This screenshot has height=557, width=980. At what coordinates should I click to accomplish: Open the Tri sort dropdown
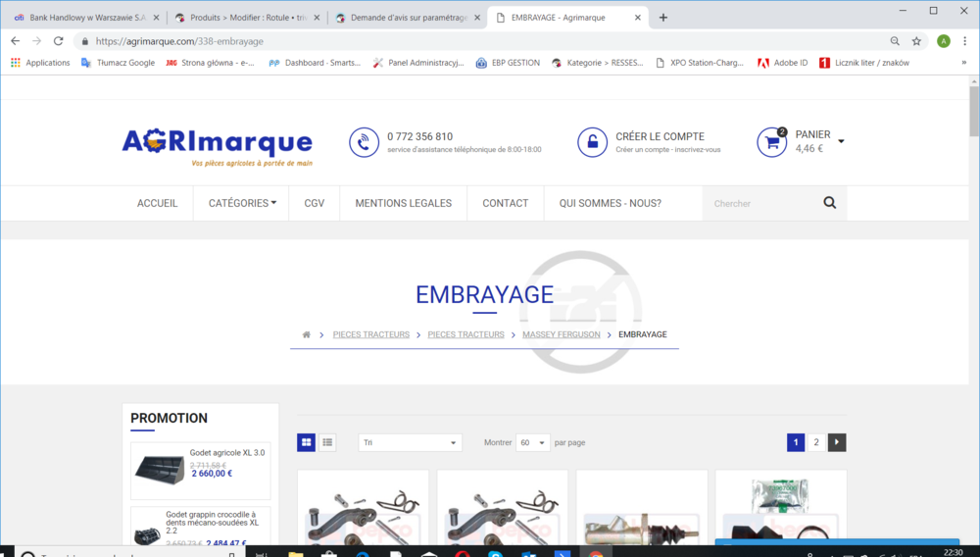410,442
